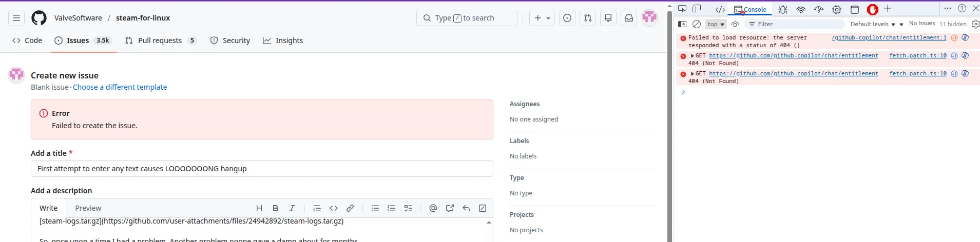Insert heading with the H toolbar button

pos(259,208)
